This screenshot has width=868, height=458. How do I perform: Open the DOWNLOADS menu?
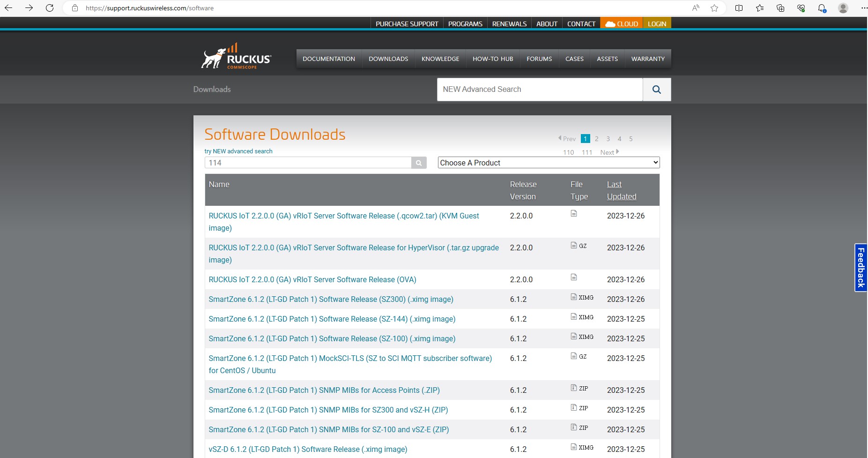click(388, 59)
